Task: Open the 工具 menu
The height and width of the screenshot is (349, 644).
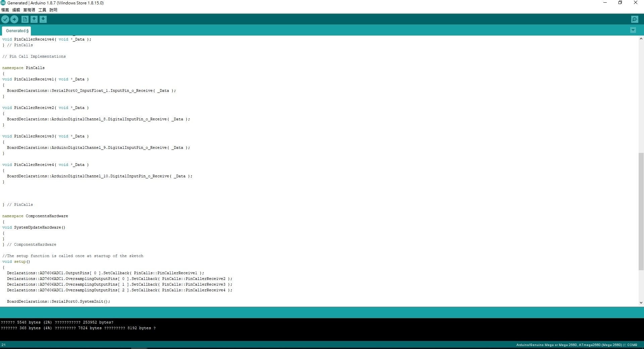Action: point(42,10)
